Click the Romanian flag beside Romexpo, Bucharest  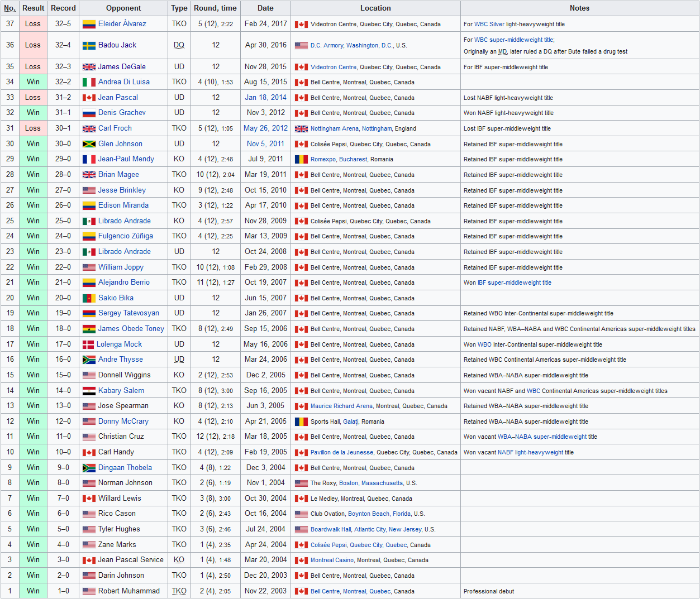[301, 159]
